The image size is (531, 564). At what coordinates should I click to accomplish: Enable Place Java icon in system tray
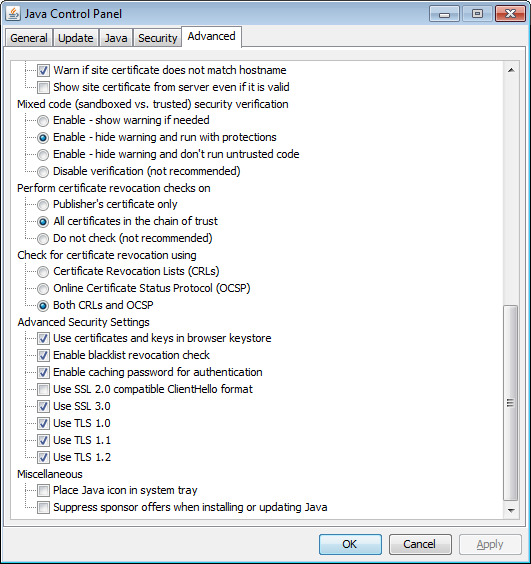click(43, 490)
